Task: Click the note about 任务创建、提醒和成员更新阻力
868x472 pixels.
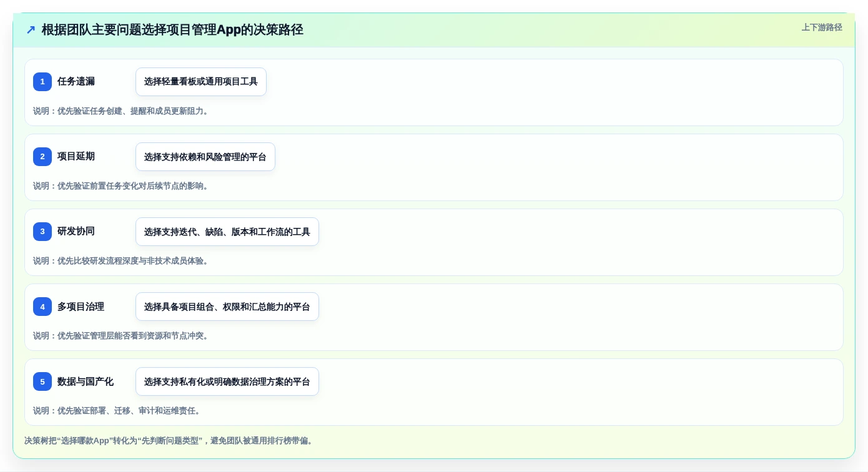Action: pyautogui.click(x=121, y=111)
